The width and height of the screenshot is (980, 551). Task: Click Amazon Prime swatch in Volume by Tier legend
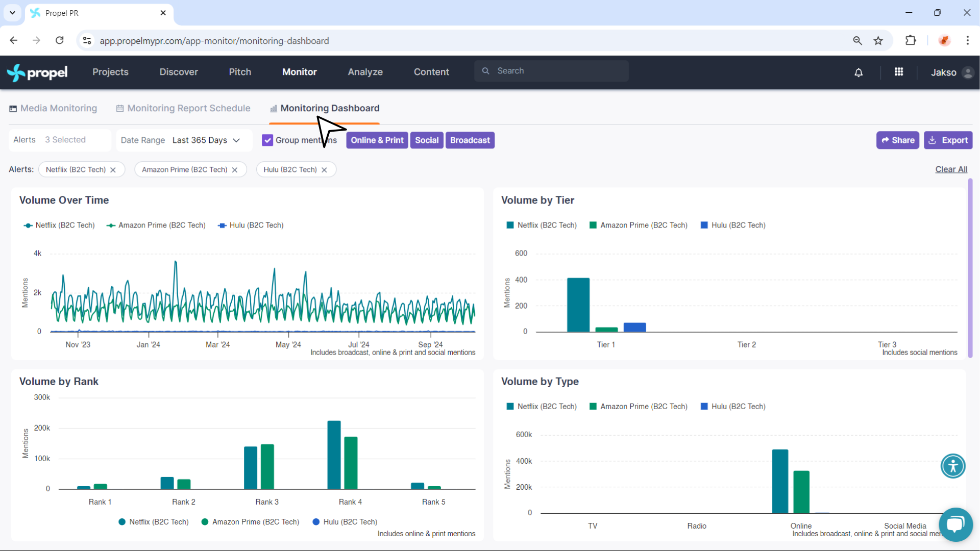point(593,226)
